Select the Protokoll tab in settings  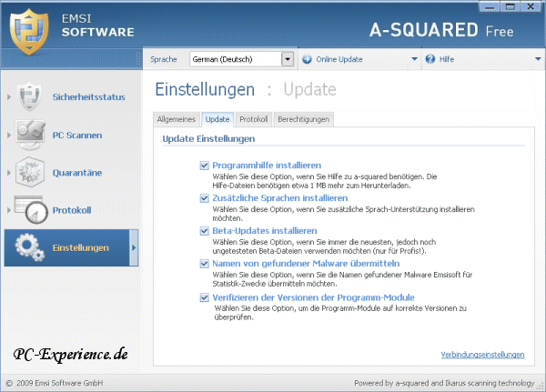click(x=253, y=119)
